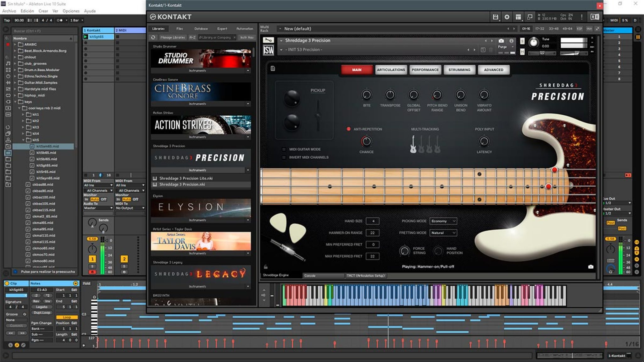Click the Dupl.Loop button
This screenshot has height=362, width=644.
coord(42,313)
